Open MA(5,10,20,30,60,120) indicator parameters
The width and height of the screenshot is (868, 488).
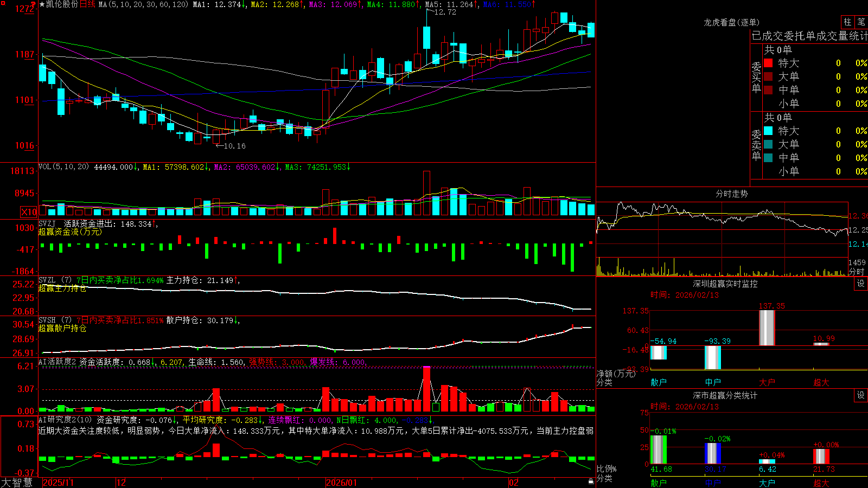(143, 4)
